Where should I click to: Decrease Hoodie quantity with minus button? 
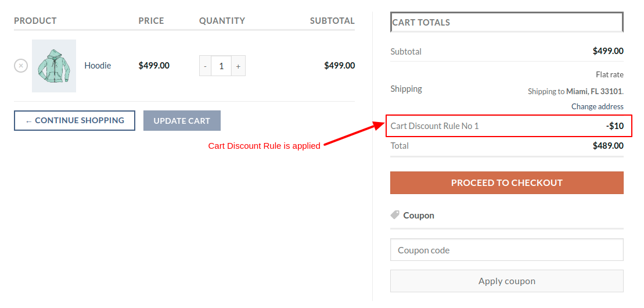[x=205, y=66]
